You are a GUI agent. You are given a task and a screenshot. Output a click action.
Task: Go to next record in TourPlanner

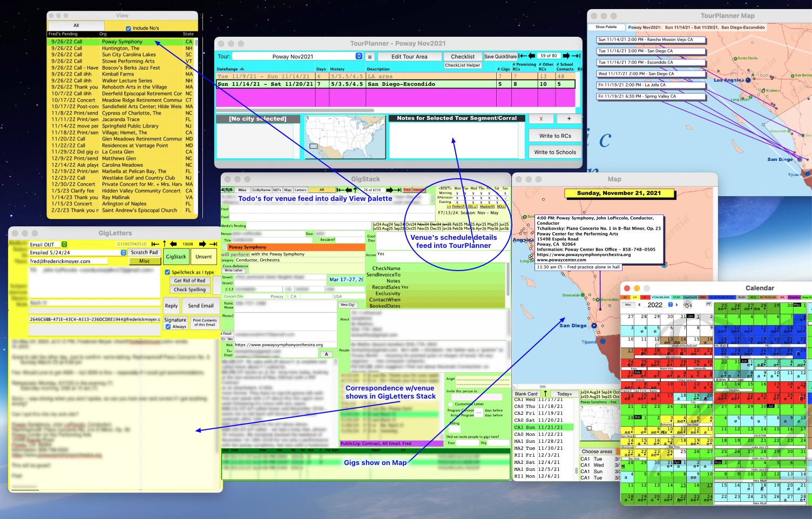click(x=566, y=56)
